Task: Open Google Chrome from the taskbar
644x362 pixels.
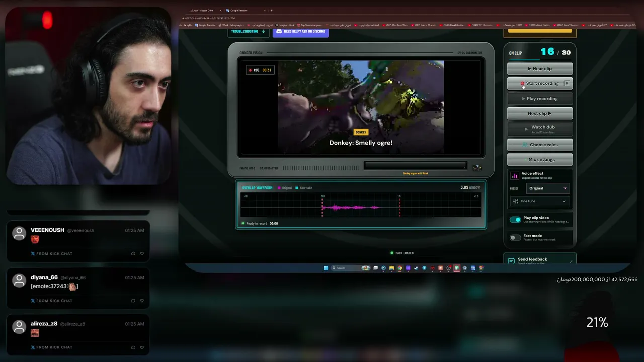Action: tap(400, 268)
